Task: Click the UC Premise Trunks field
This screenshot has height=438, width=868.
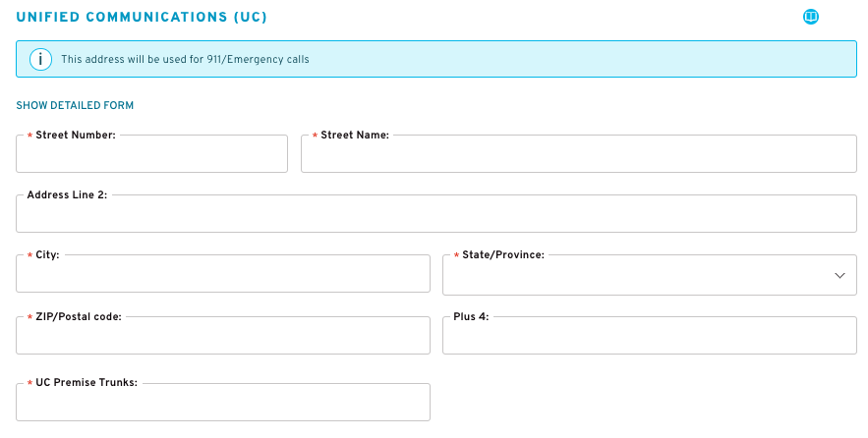Action: [x=223, y=402]
